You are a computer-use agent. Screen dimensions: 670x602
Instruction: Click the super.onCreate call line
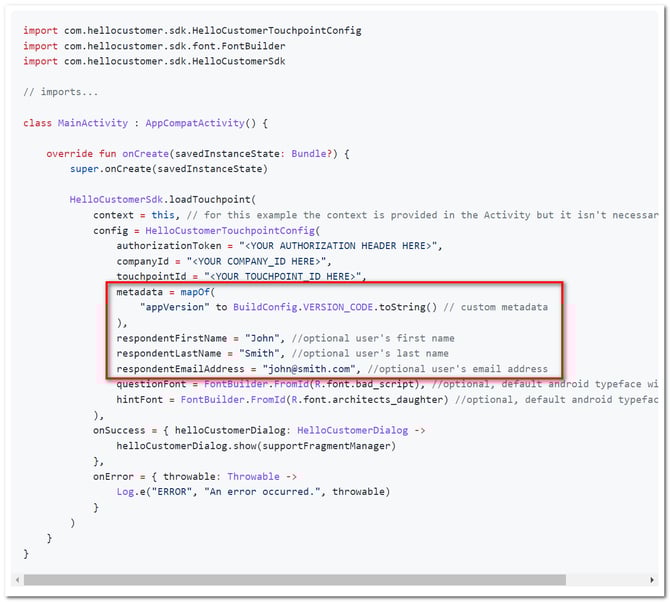pos(150,169)
